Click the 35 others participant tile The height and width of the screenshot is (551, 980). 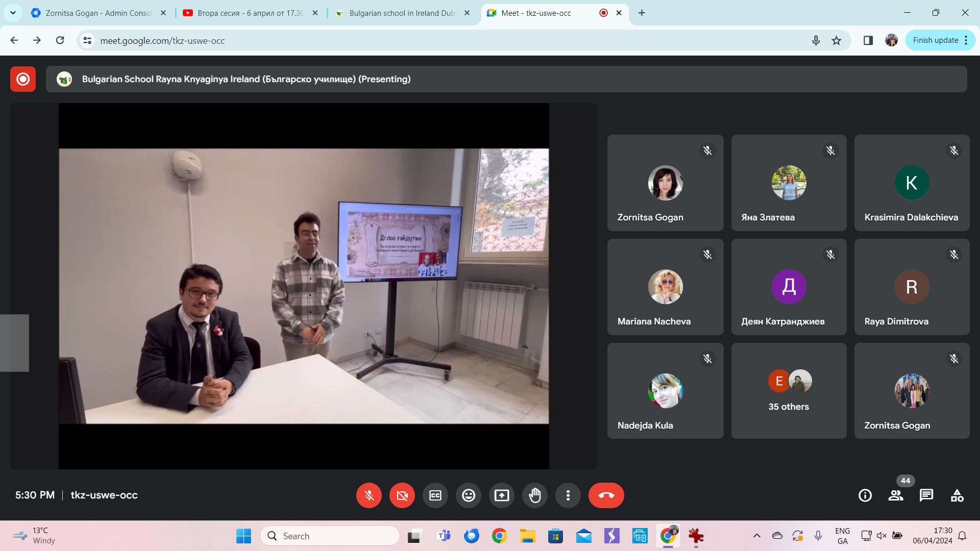pos(789,391)
